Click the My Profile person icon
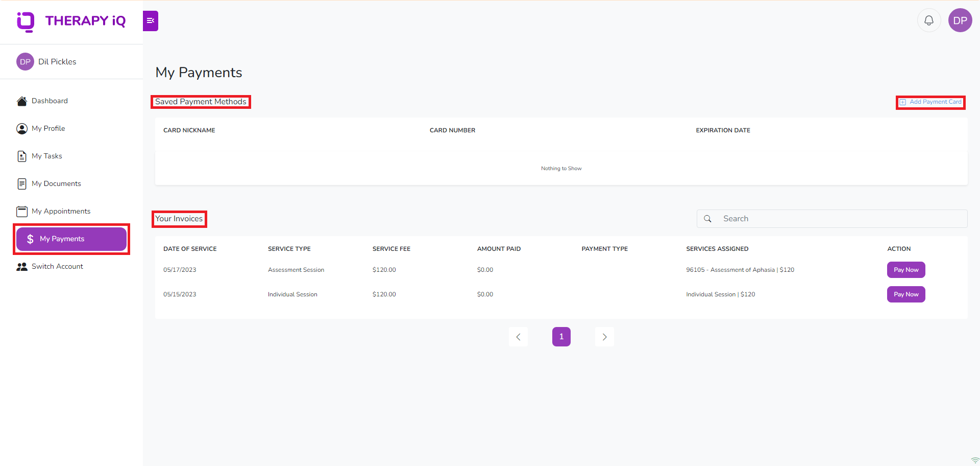Image resolution: width=980 pixels, height=466 pixels. [x=22, y=129]
